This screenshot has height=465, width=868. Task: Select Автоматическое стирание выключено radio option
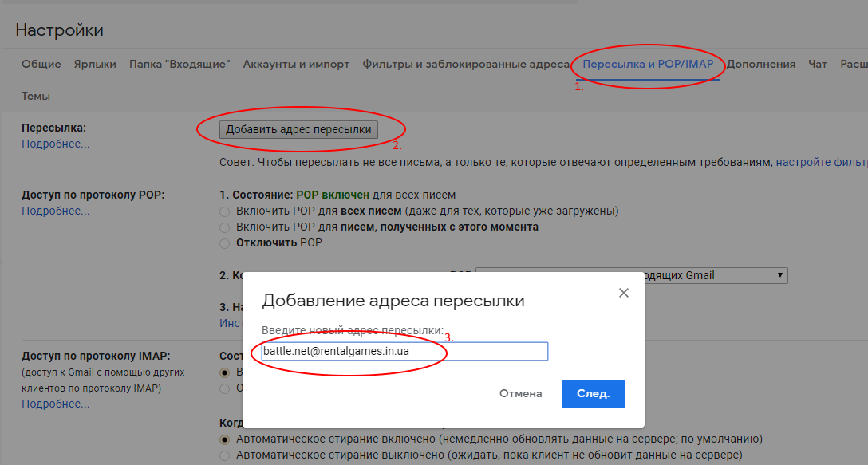pos(225,455)
